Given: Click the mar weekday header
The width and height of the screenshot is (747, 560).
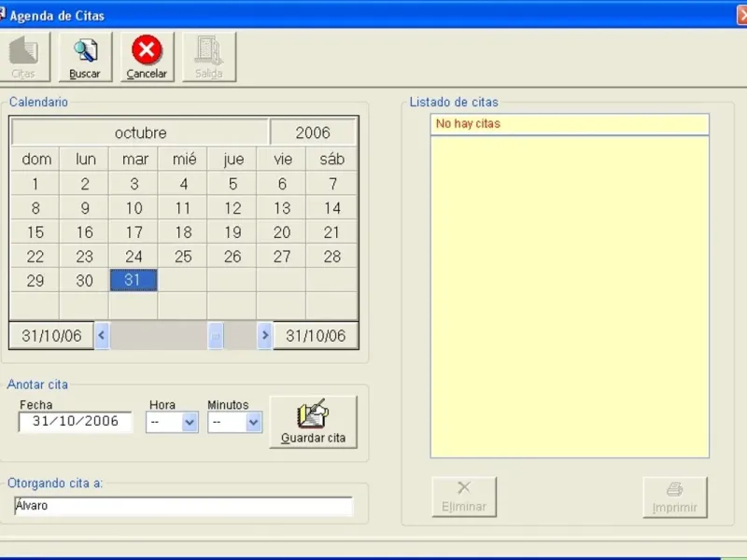Looking at the screenshot, I should click(x=134, y=159).
